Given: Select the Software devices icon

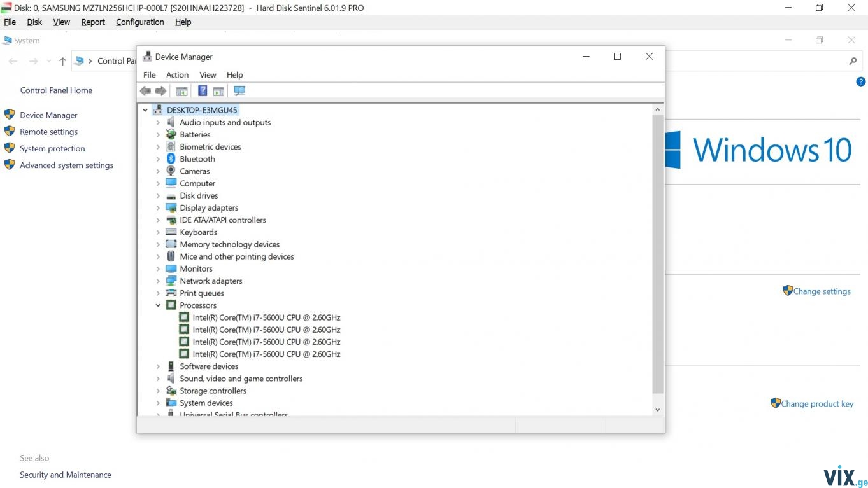Looking at the screenshot, I should point(171,366).
